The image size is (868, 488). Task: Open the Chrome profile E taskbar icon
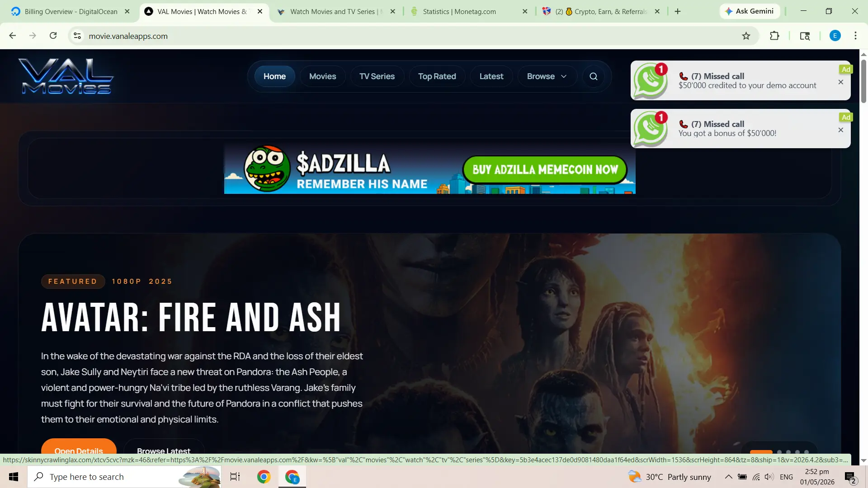[x=292, y=477]
